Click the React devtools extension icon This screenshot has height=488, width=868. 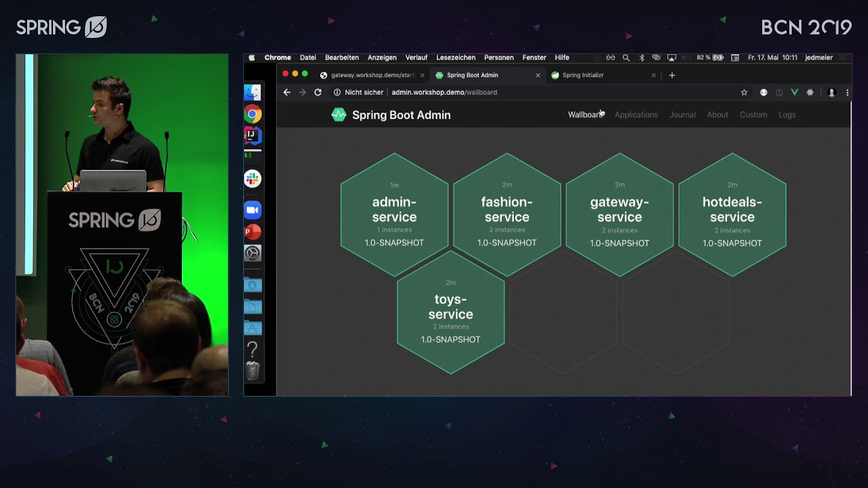[x=810, y=92]
